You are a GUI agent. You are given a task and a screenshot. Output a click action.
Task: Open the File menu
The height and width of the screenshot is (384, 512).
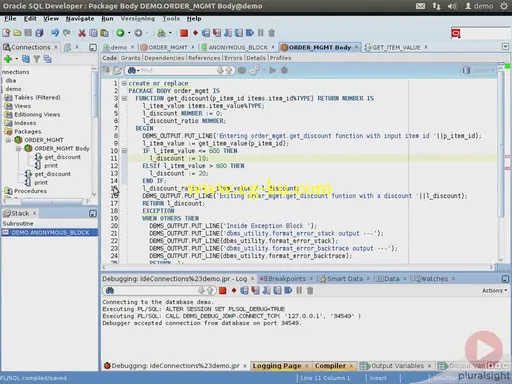point(10,19)
